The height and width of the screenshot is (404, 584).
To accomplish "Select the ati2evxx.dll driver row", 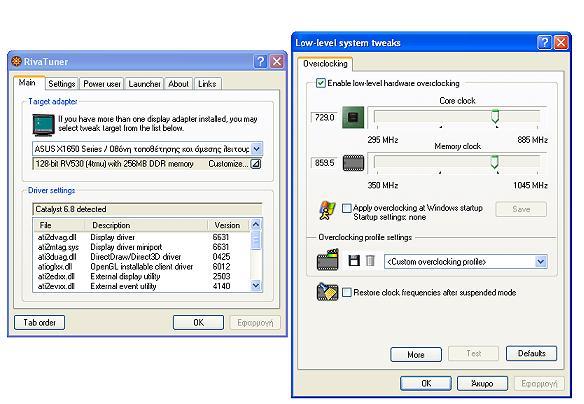I will (142, 286).
